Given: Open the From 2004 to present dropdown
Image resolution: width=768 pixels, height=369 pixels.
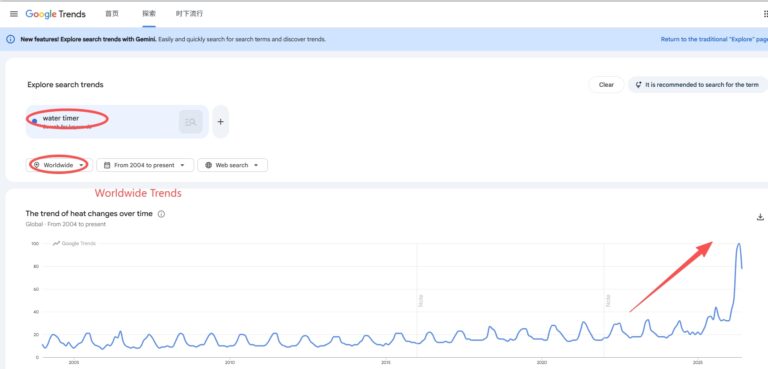Looking at the screenshot, I should [145, 165].
